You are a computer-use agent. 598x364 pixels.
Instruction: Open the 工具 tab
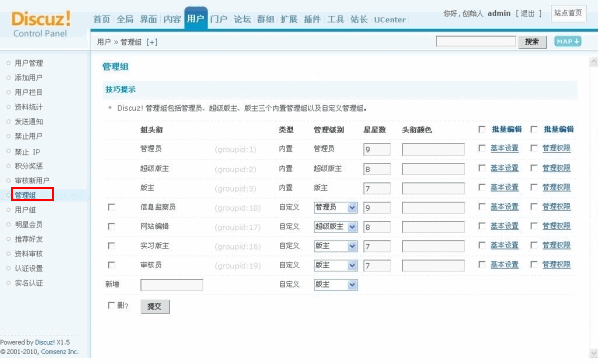[x=336, y=19]
